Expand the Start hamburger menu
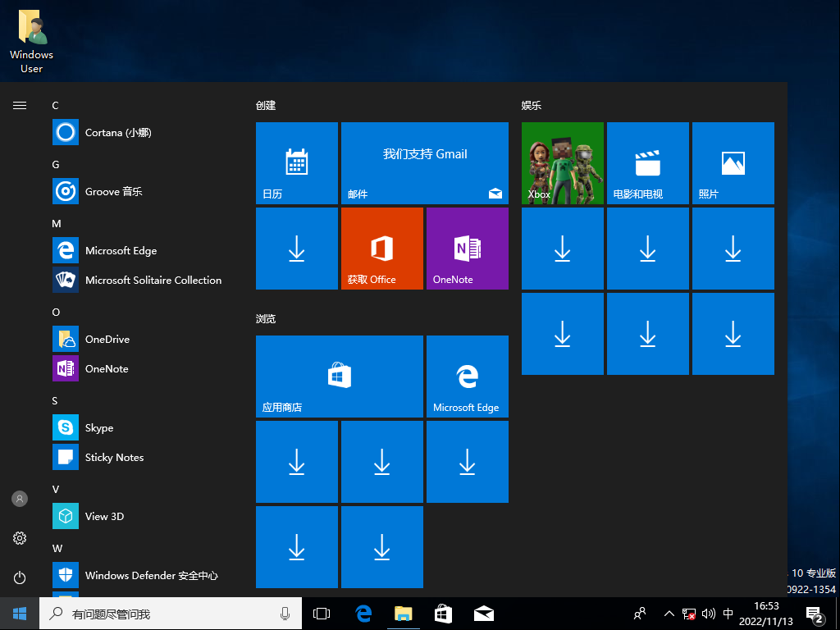 click(x=20, y=106)
